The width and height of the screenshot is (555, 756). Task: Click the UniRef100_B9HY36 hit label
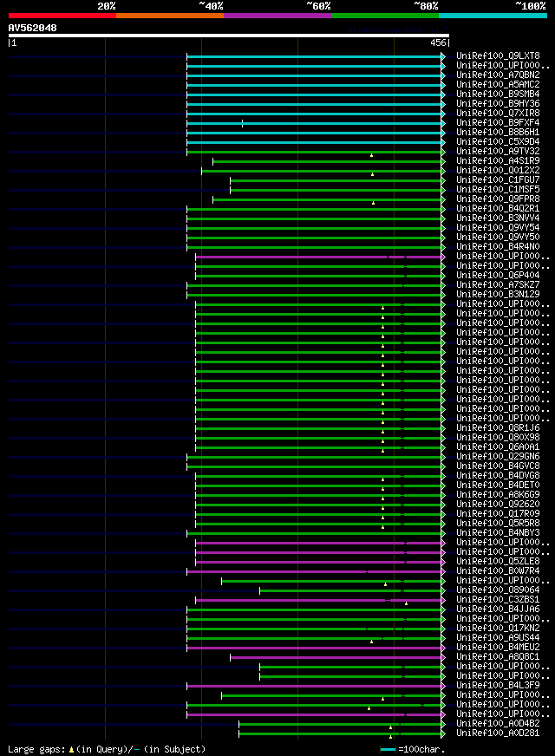pyautogui.click(x=498, y=104)
